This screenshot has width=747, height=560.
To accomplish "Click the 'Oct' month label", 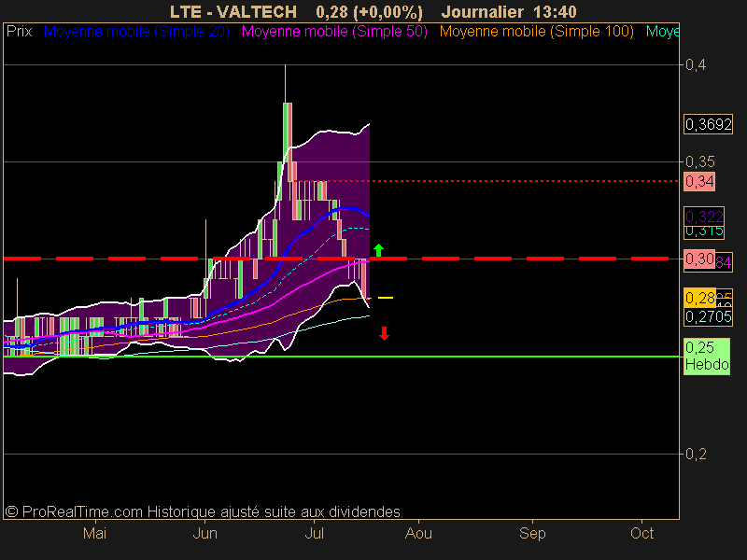I will tap(641, 533).
